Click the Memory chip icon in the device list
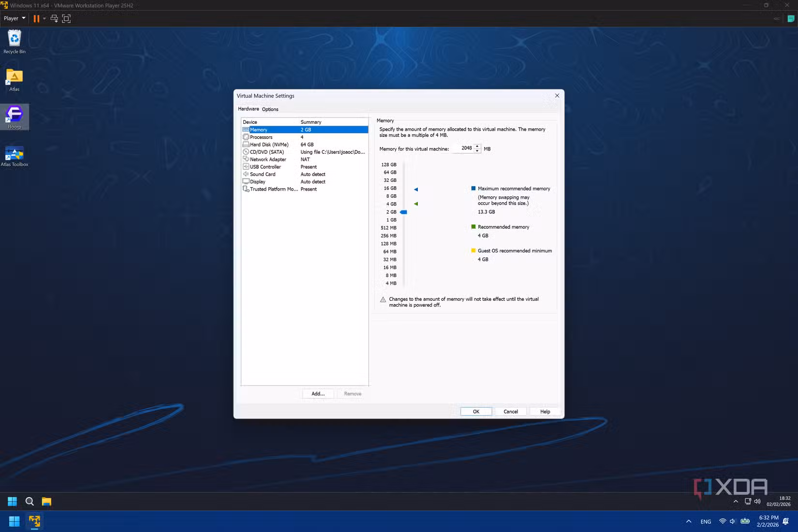The width and height of the screenshot is (798, 532). click(246, 130)
